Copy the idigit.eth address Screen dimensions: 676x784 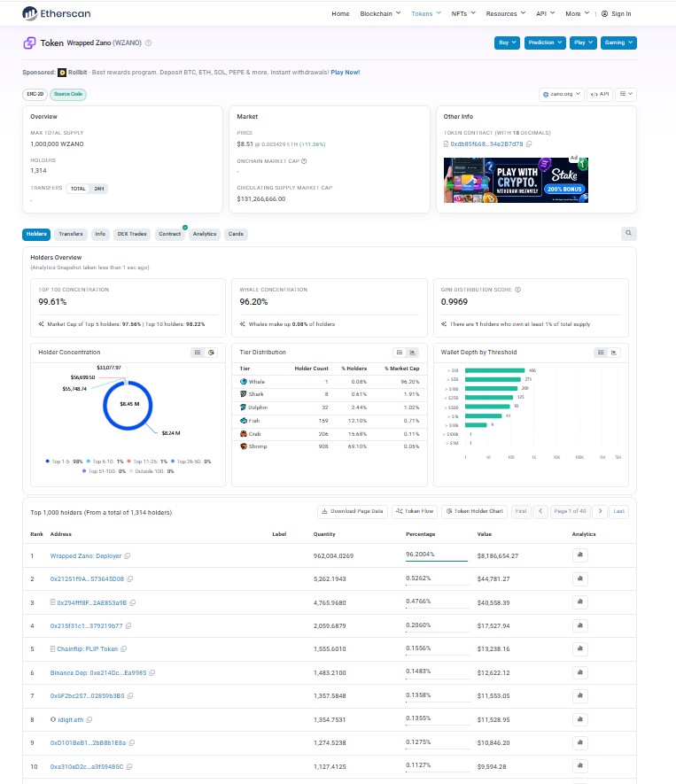[89, 720]
